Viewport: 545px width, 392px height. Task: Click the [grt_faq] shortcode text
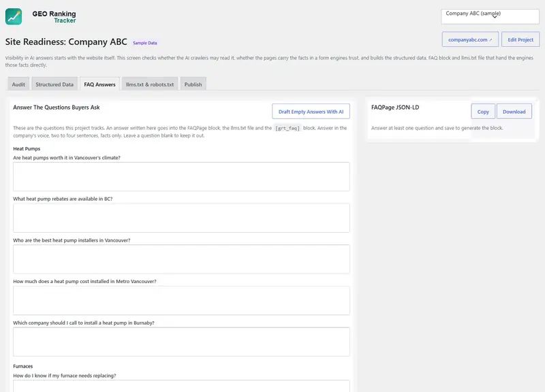(287, 128)
